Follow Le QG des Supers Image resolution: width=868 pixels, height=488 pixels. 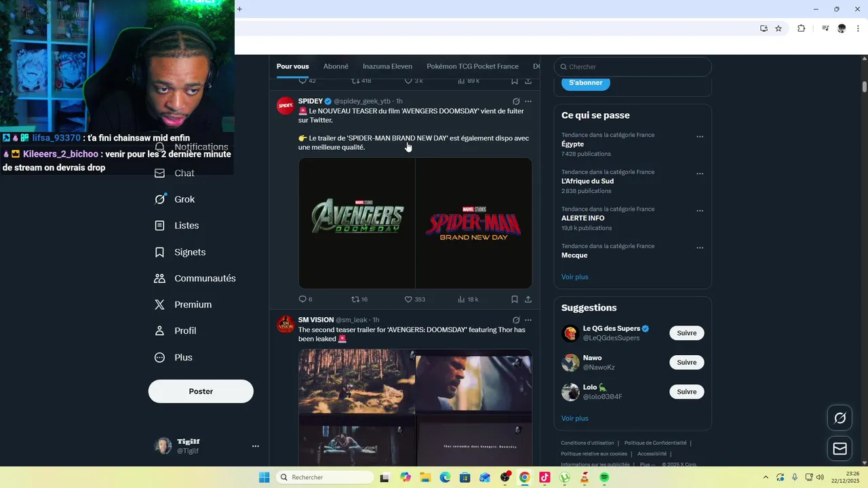coord(686,333)
